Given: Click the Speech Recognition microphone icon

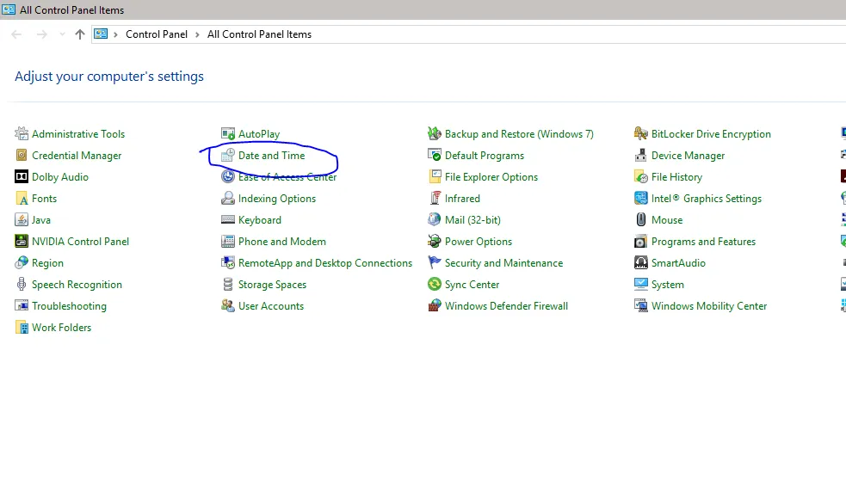Looking at the screenshot, I should 22,285.
